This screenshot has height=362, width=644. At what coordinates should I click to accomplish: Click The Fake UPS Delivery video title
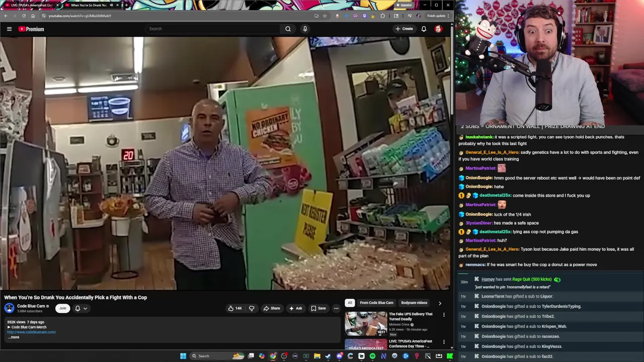[x=411, y=316]
